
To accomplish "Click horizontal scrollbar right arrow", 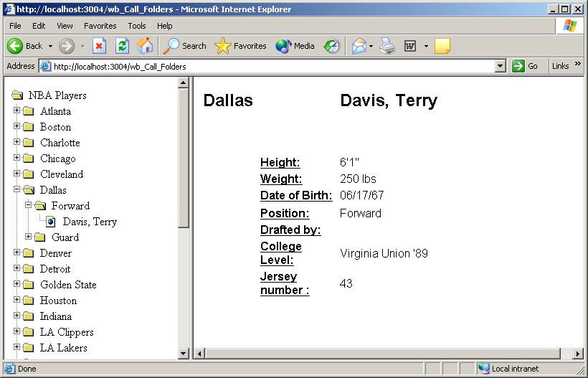I will coord(578,353).
